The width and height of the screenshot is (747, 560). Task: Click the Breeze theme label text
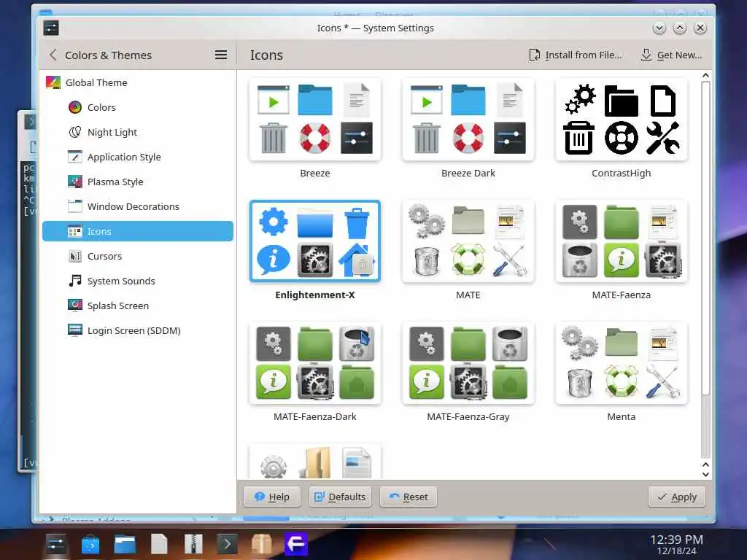point(315,174)
